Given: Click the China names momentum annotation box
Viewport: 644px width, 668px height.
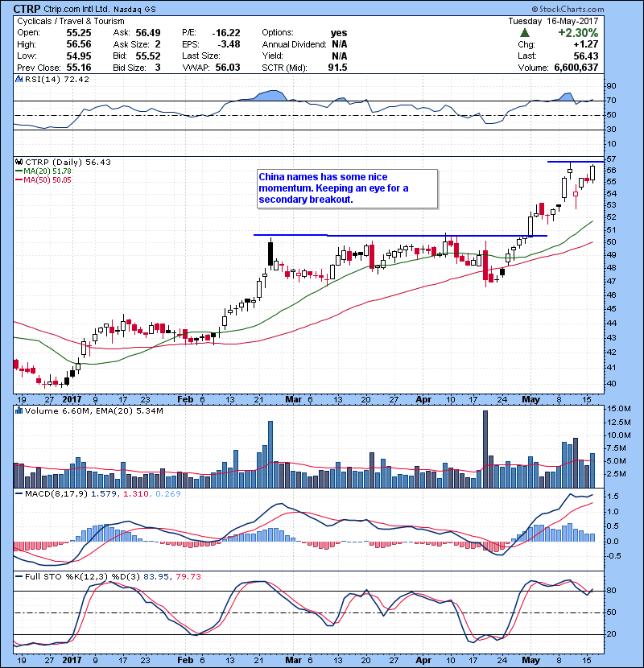Looking at the screenshot, I should coord(348,188).
